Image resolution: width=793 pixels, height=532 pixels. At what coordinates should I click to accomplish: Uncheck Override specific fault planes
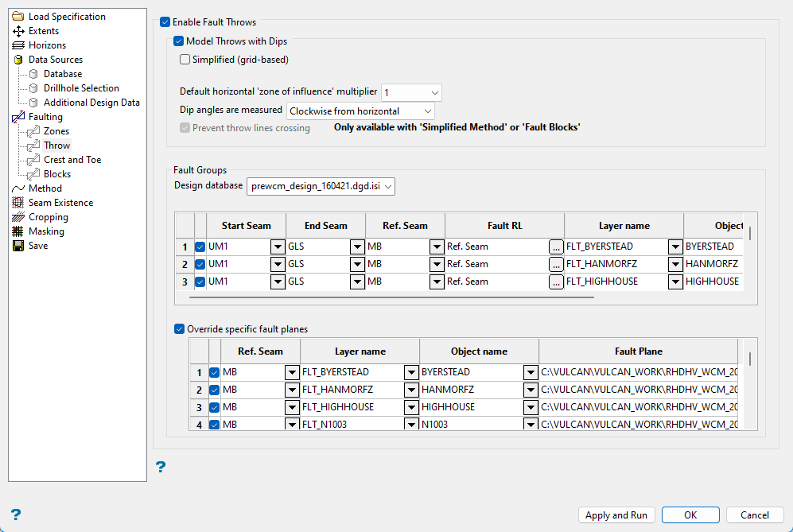click(x=179, y=328)
